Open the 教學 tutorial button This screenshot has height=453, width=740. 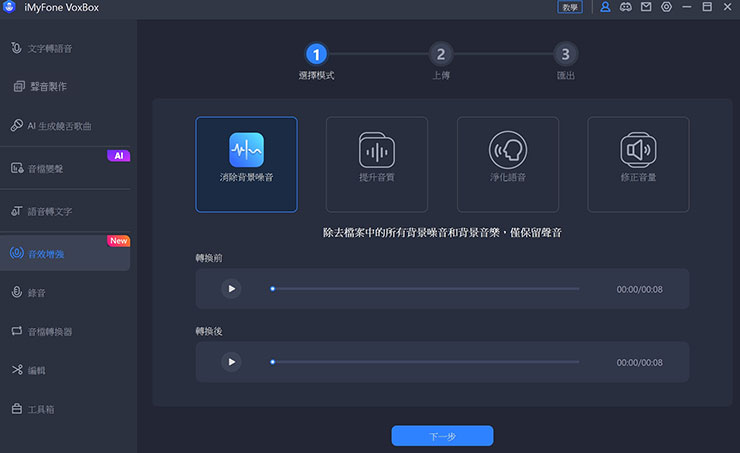(570, 7)
